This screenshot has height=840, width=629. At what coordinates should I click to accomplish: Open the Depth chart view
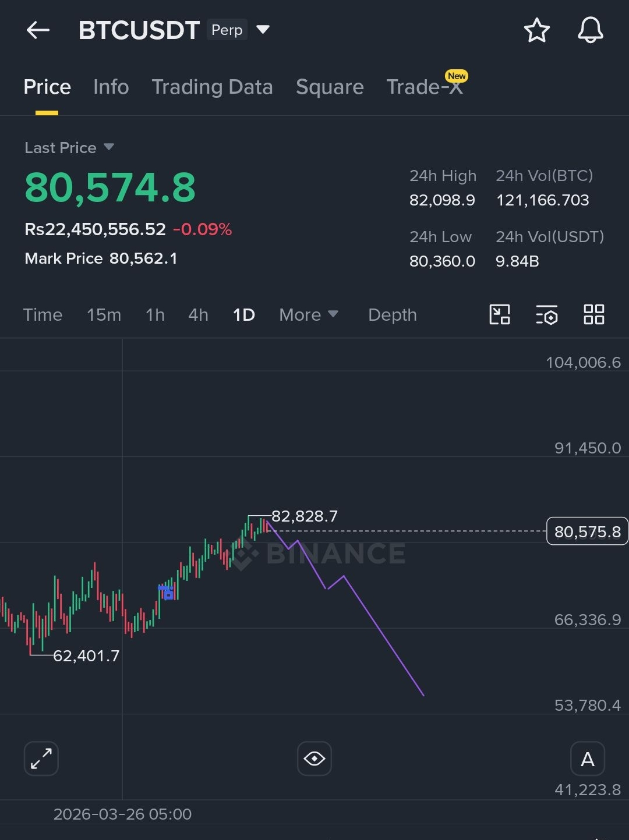click(393, 315)
